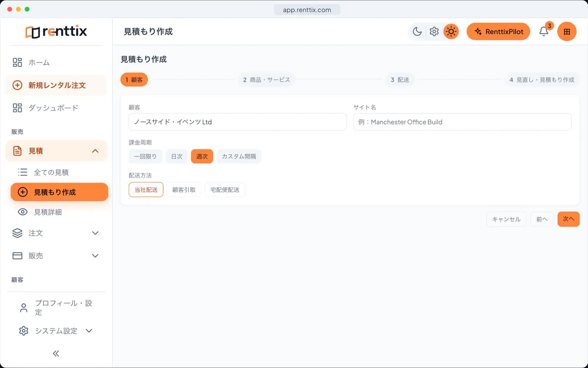
Task: Switch to dark mode moon icon
Action: pos(417,32)
